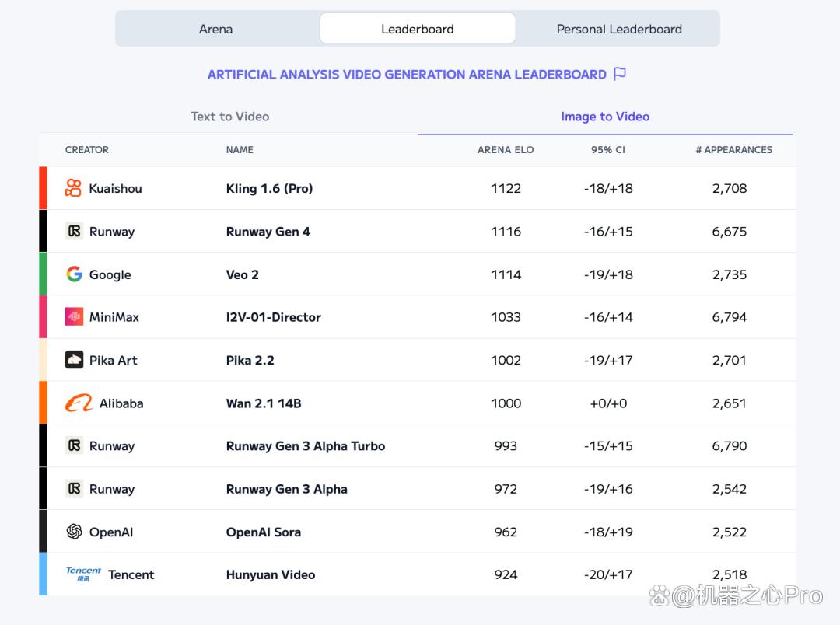
Task: Sort by Arena ELO column header
Action: (x=506, y=150)
